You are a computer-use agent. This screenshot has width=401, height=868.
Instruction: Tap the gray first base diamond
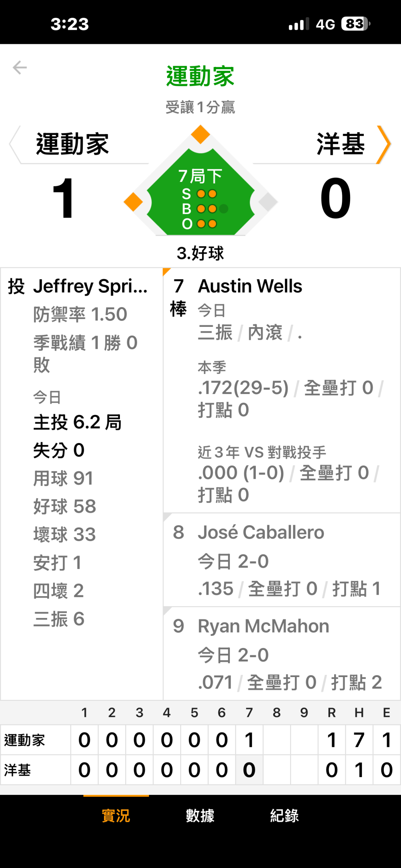tap(268, 202)
